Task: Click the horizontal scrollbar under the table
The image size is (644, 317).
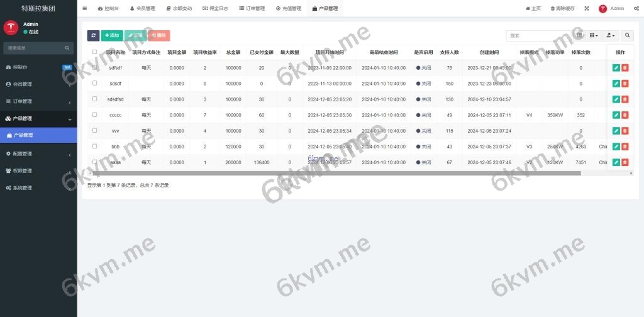Action: click(340, 172)
